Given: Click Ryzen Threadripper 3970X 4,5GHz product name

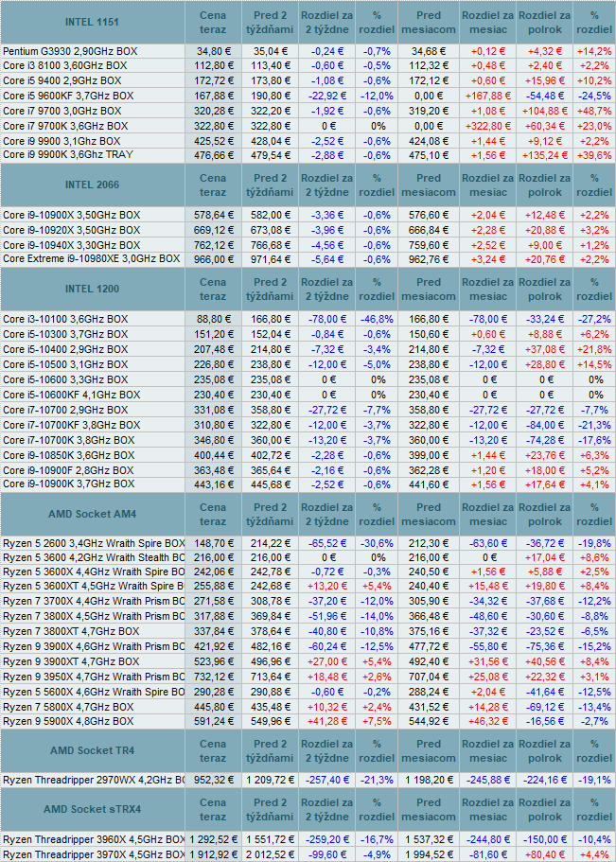Looking at the screenshot, I should pos(94,854).
